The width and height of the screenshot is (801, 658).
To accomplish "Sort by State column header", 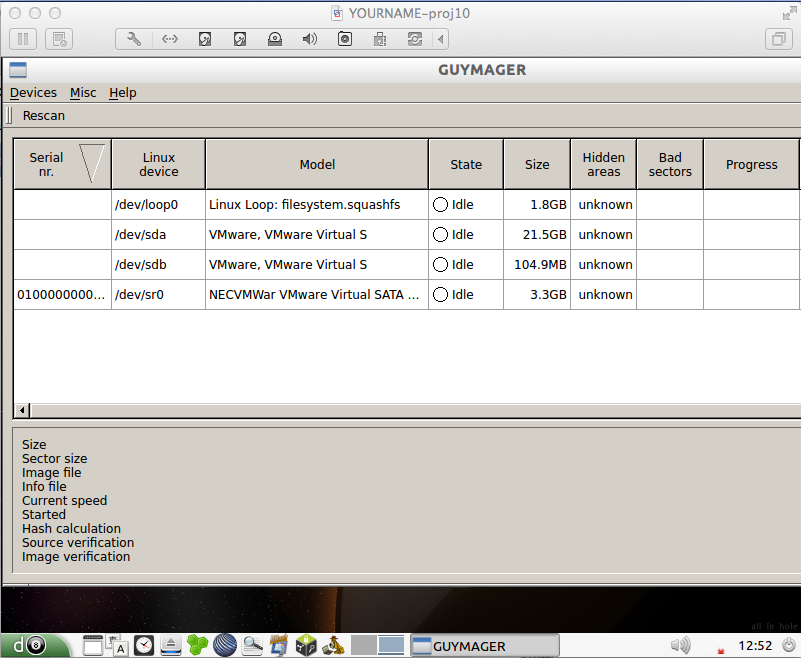I will tap(466, 164).
